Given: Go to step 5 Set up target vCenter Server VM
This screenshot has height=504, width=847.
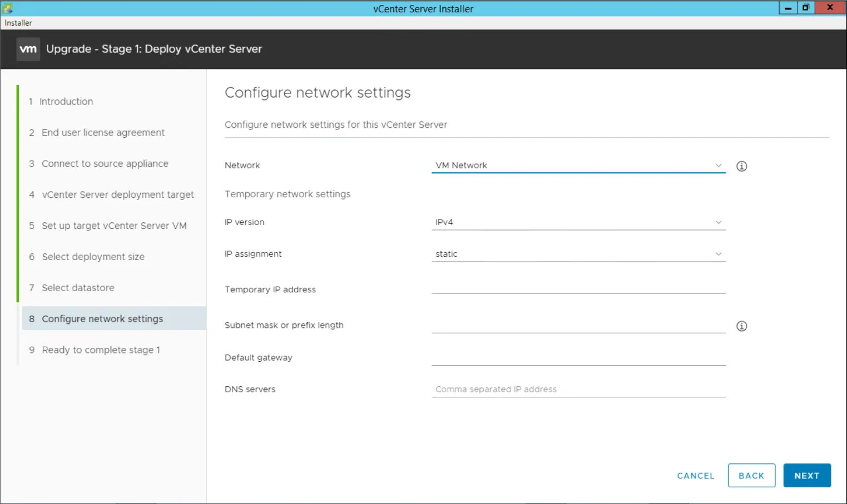Looking at the screenshot, I should pos(108,226).
